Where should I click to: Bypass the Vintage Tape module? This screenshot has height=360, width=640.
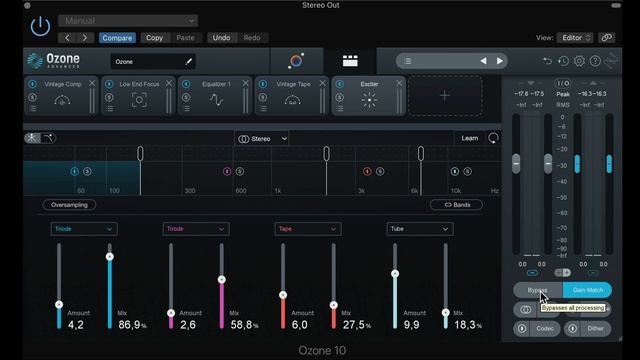pos(263,84)
